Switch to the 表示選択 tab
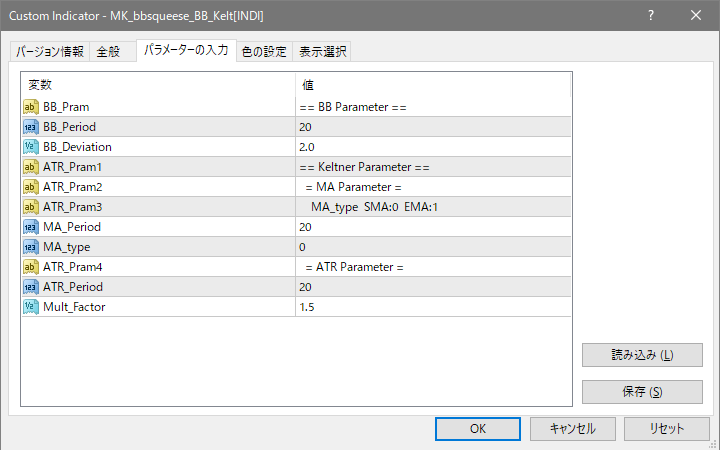This screenshot has height=450, width=720. (x=322, y=51)
